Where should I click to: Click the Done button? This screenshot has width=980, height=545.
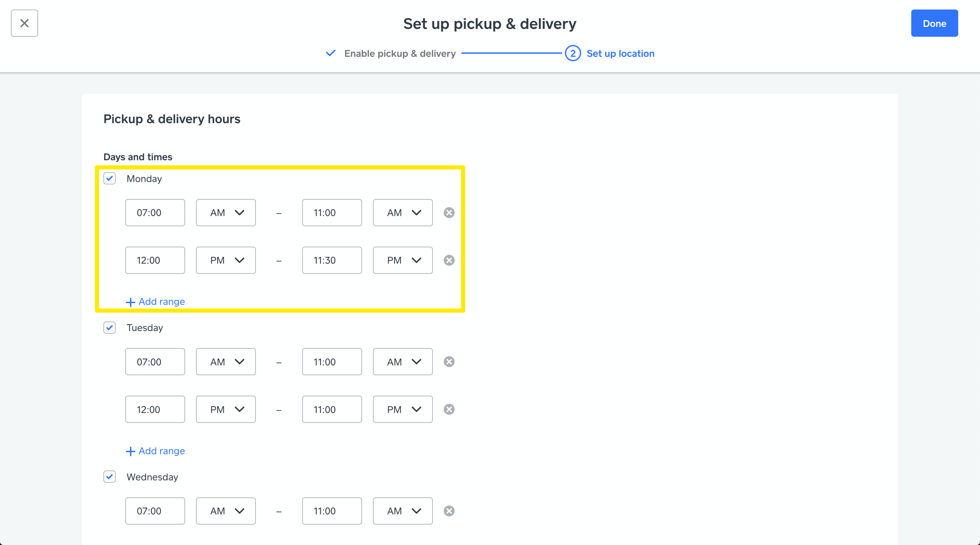pos(934,23)
